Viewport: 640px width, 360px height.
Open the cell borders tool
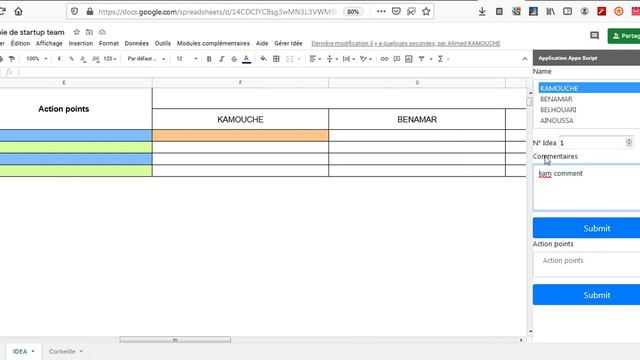[x=276, y=59]
